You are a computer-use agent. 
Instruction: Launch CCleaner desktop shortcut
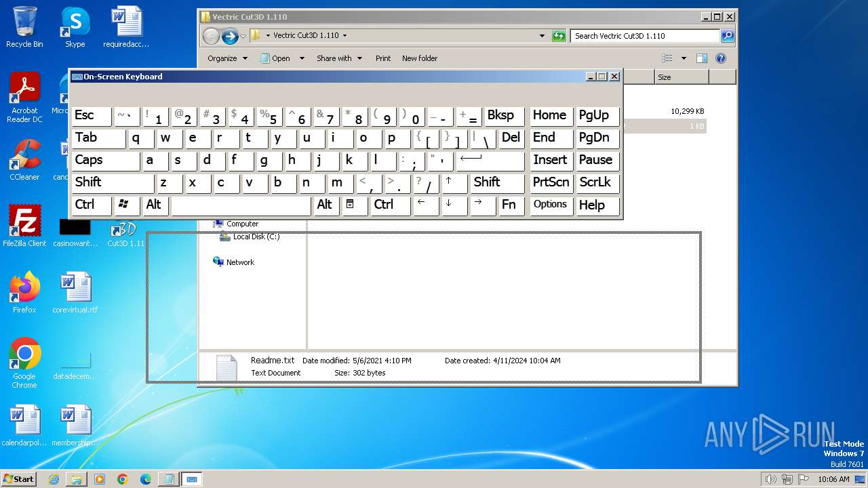24,160
